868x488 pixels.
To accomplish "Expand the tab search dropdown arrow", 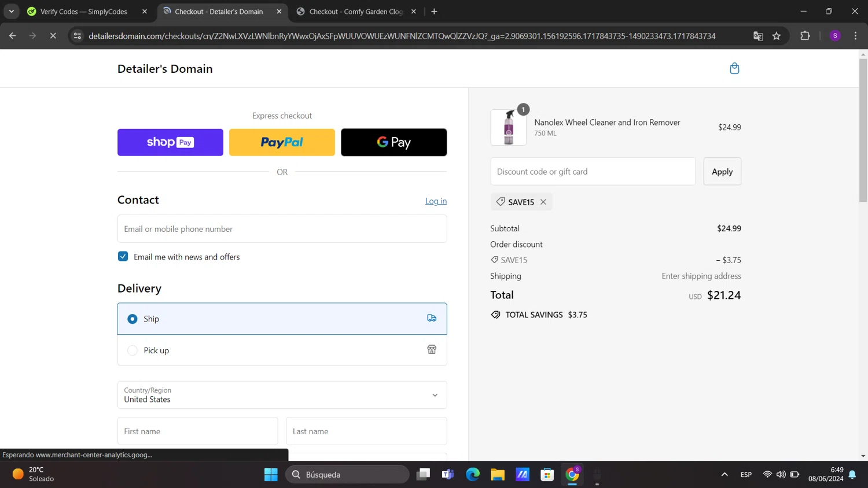I will pyautogui.click(x=11, y=12).
